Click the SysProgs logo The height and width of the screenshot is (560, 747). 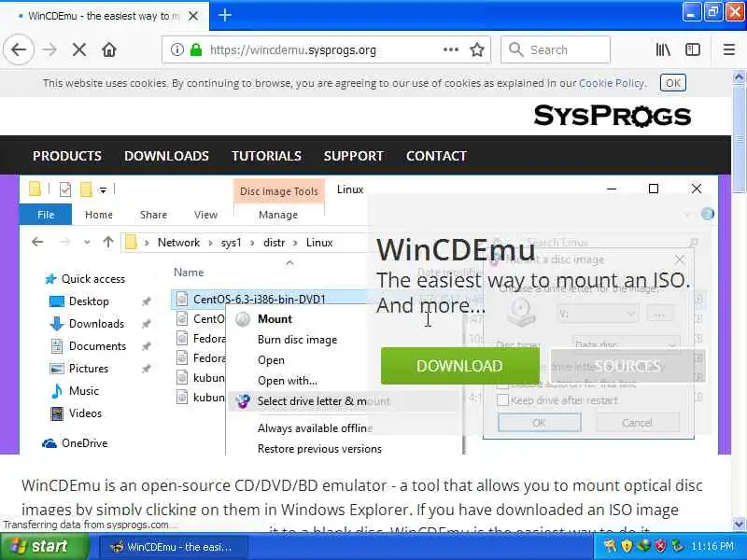612,116
